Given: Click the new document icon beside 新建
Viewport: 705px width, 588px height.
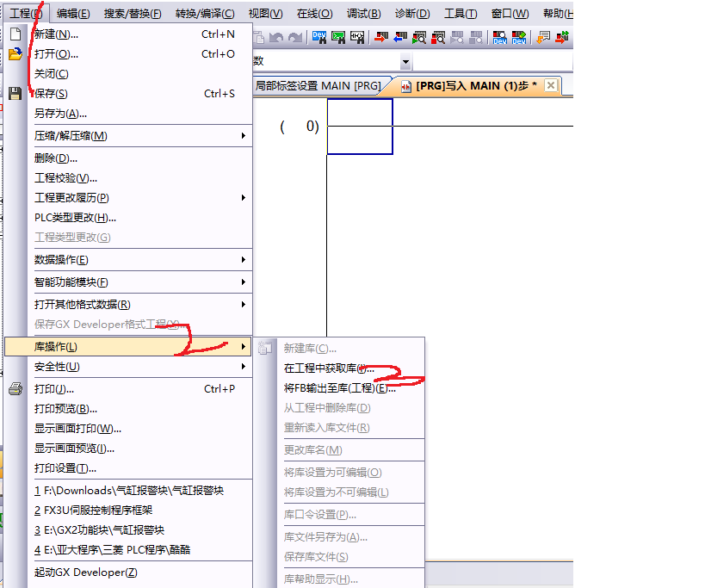Looking at the screenshot, I should point(15,34).
